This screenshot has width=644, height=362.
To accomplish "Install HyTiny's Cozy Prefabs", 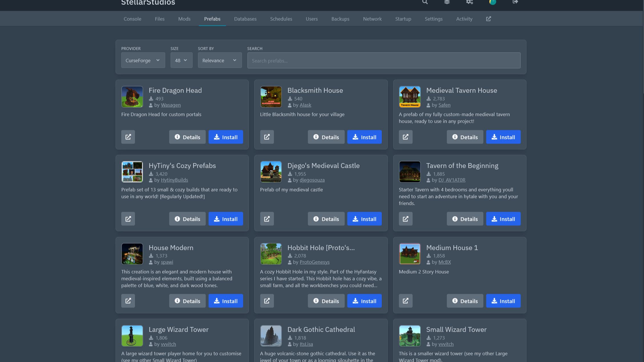I will click(x=225, y=219).
